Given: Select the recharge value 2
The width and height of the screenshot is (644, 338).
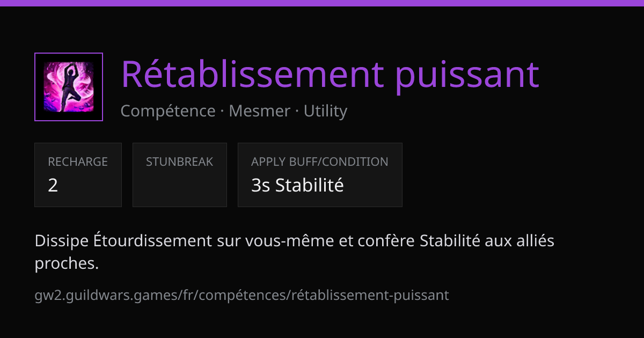Looking at the screenshot, I should tap(53, 185).
